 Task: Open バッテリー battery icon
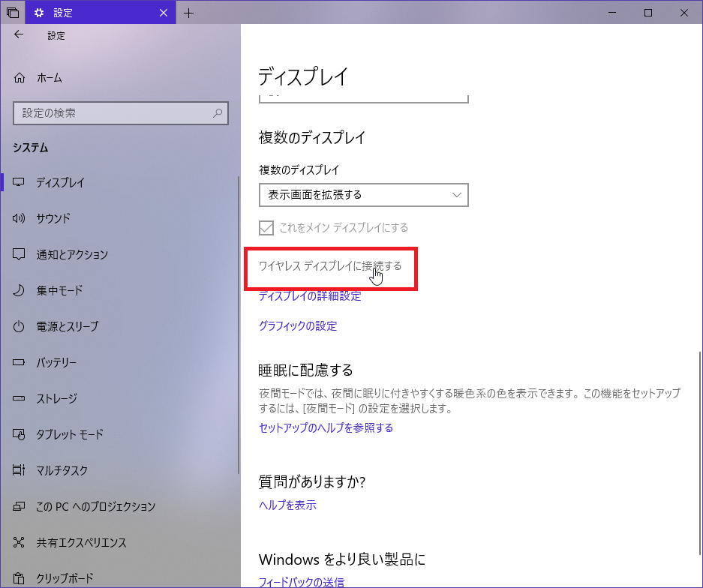19,362
